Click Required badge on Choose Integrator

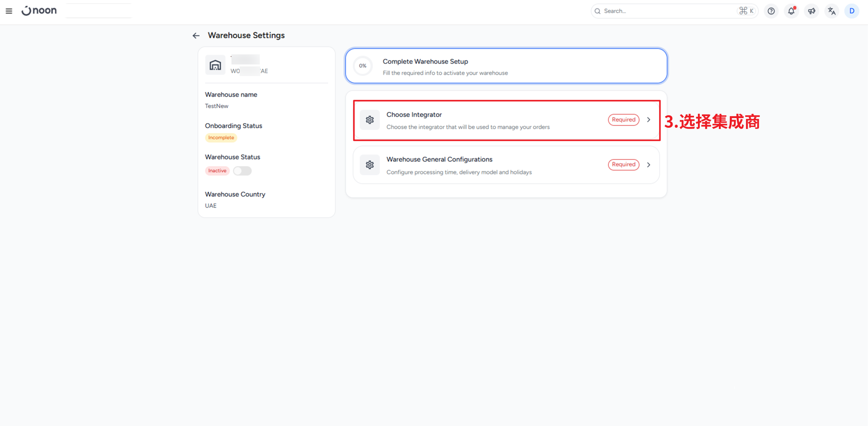(623, 120)
